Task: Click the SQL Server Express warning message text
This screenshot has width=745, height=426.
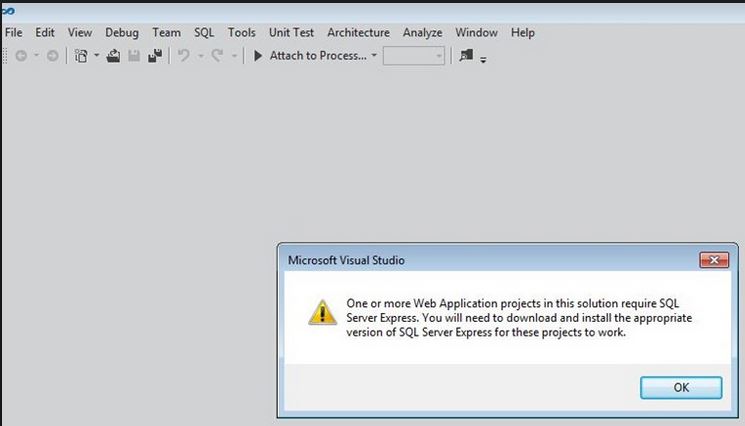Action: (x=519, y=318)
